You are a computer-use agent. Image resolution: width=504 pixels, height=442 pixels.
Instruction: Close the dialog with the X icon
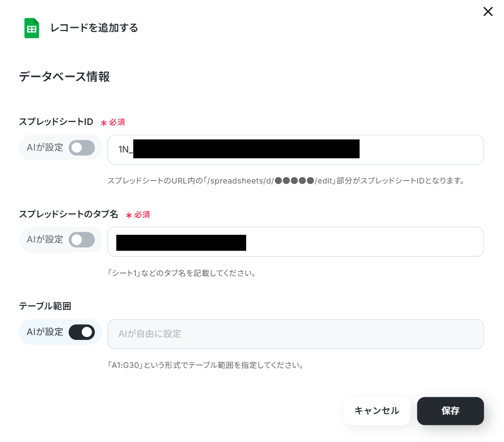[x=488, y=12]
